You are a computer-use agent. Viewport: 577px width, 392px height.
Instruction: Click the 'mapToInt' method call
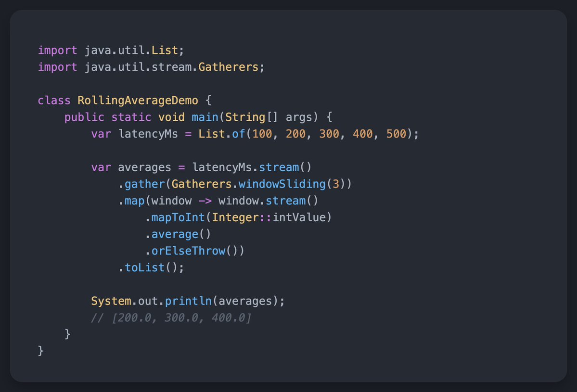(178, 217)
